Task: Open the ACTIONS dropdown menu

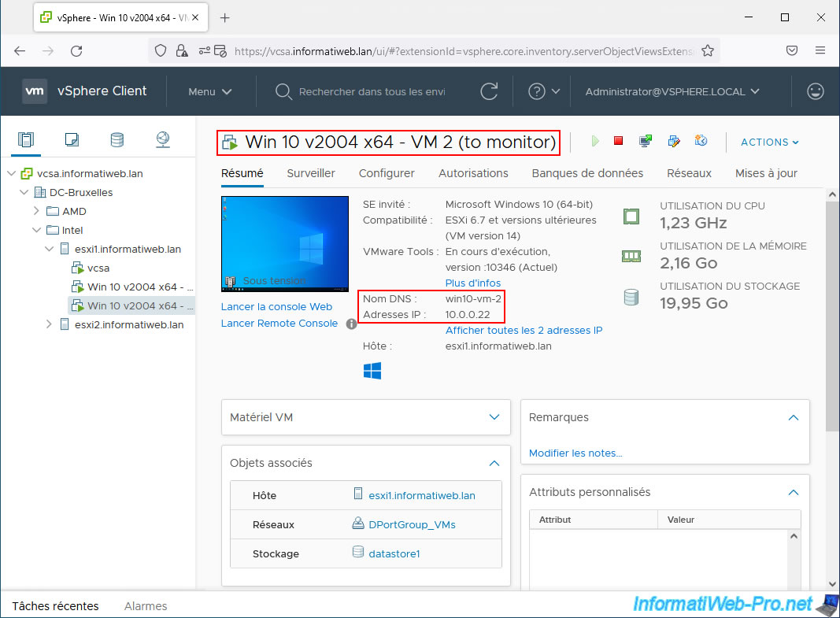Action: click(x=769, y=142)
